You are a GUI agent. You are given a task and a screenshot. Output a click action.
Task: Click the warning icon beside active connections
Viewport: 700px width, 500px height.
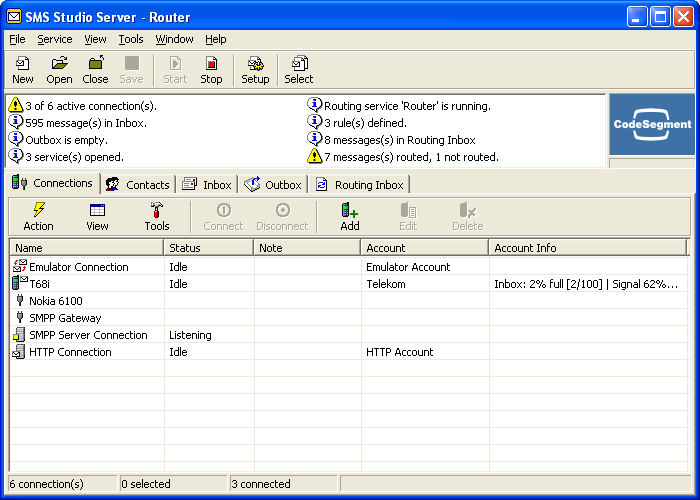16,105
